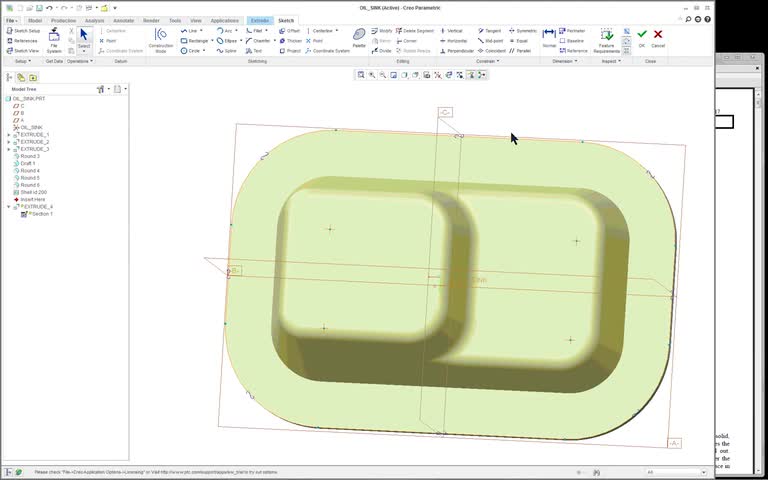Expand EXTRUDE_2 in model tree
Screen dimensions: 768x480
click(x=8, y=142)
